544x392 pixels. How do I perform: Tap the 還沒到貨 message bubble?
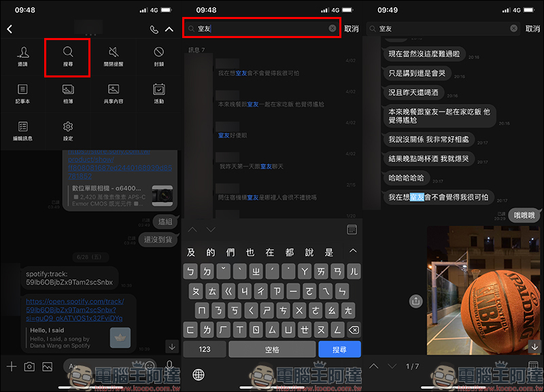pos(158,240)
